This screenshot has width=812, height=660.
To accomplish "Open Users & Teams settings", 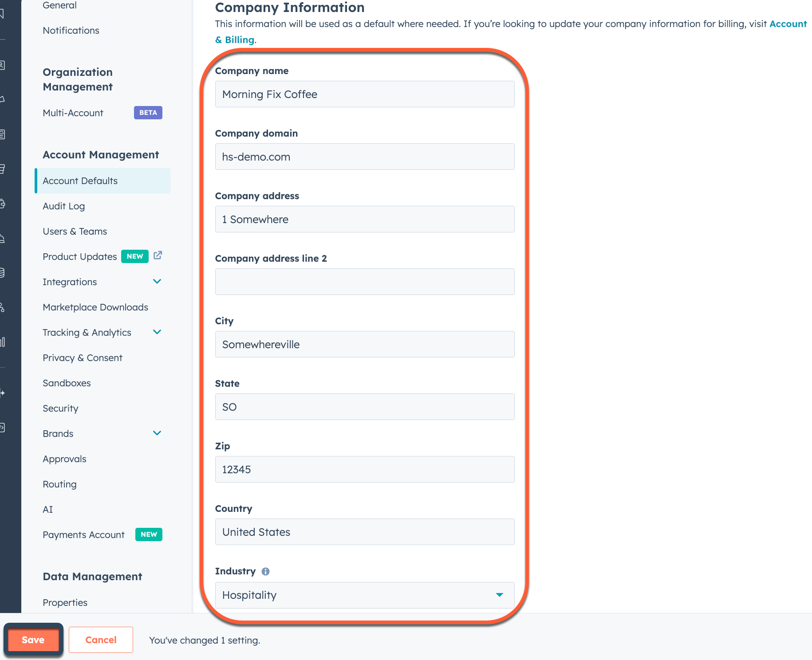I will tap(75, 231).
